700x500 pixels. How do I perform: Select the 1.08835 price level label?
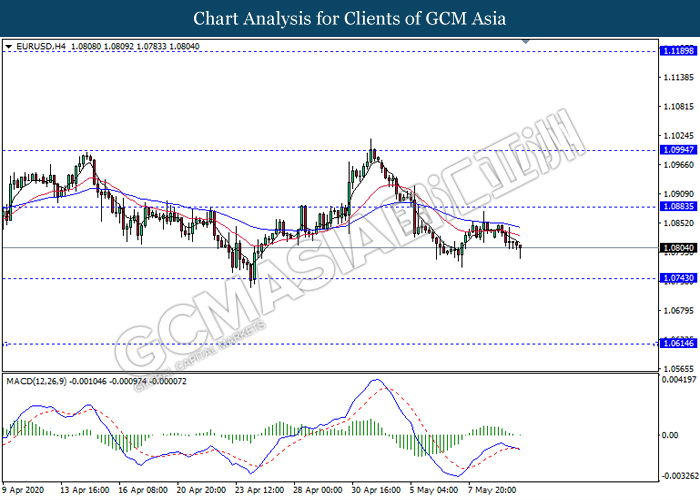(x=678, y=206)
